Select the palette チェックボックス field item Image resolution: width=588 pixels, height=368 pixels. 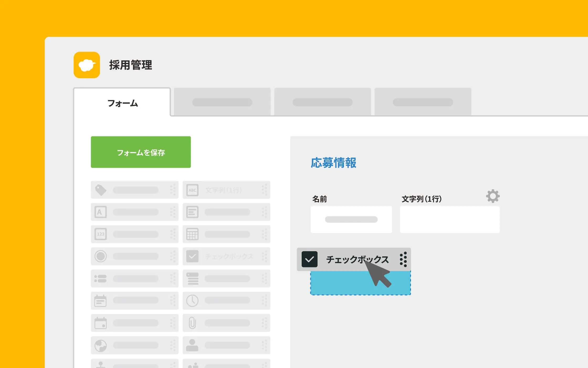(226, 256)
